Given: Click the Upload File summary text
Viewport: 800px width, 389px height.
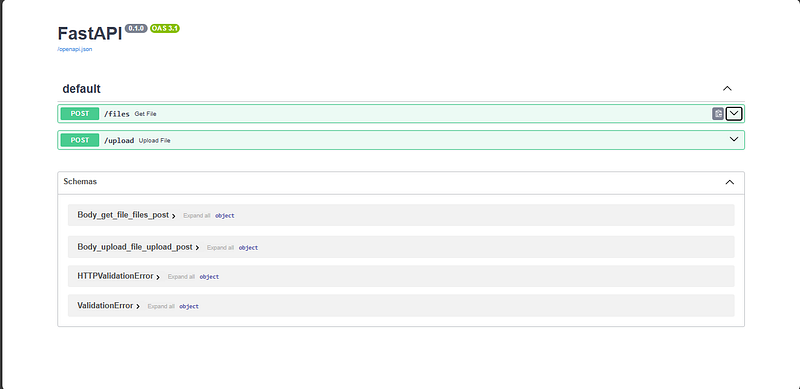Looking at the screenshot, I should click(155, 140).
